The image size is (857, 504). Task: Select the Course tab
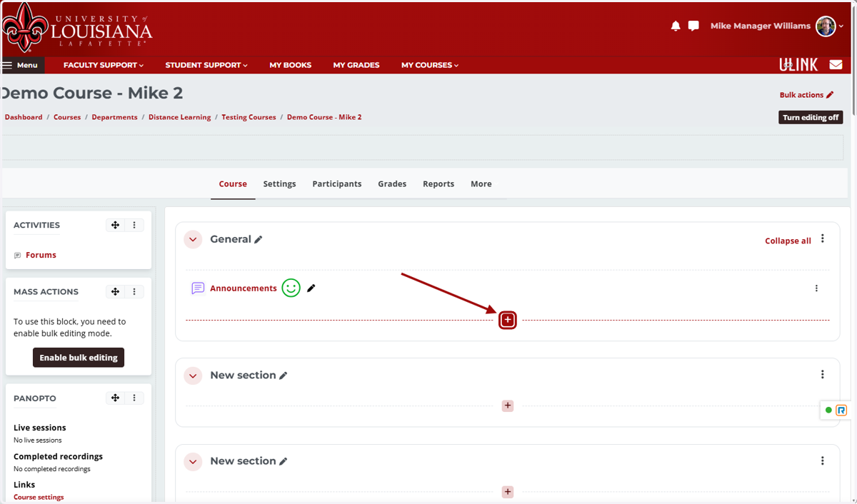point(233,183)
